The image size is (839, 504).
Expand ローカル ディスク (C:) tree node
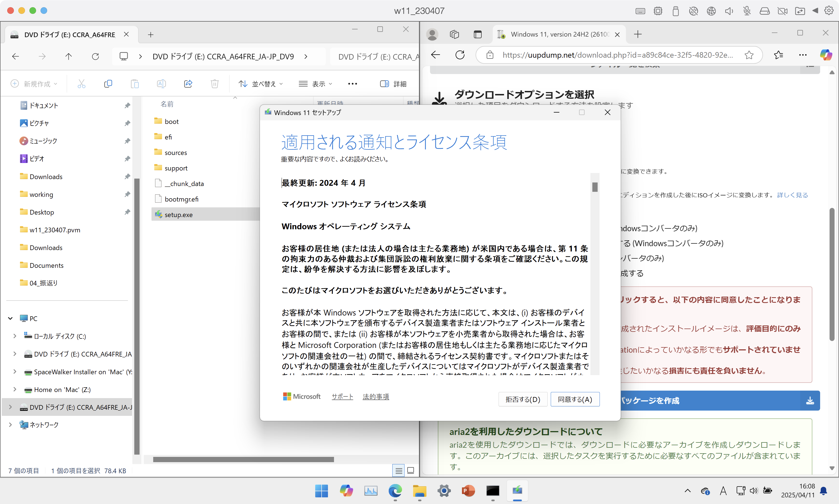(x=15, y=336)
